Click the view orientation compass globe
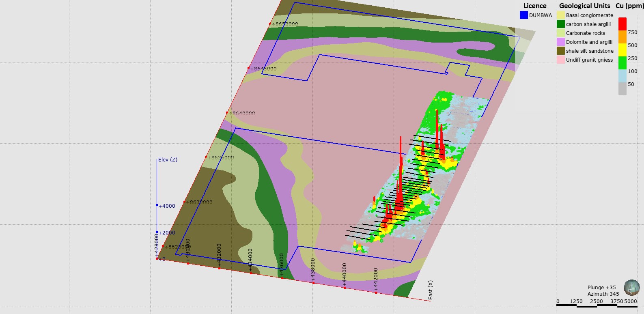The image size is (644, 314). tap(631, 287)
